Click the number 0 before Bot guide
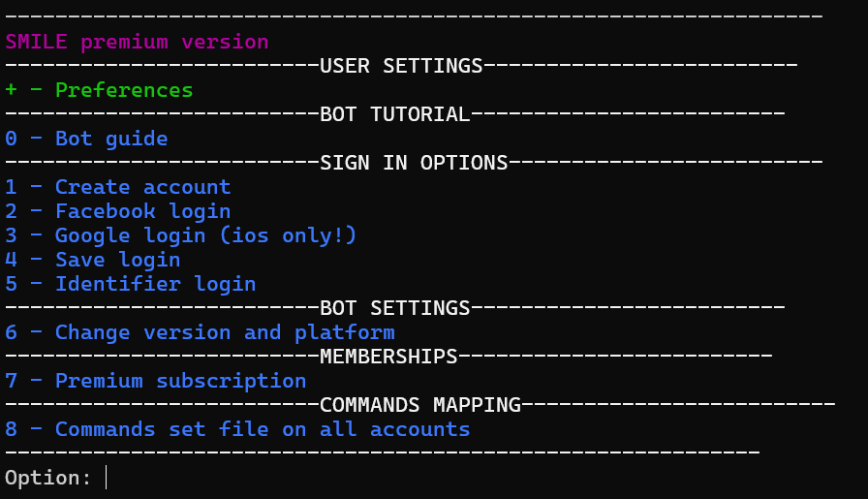Screen dimensions: 868x499 tap(11, 139)
